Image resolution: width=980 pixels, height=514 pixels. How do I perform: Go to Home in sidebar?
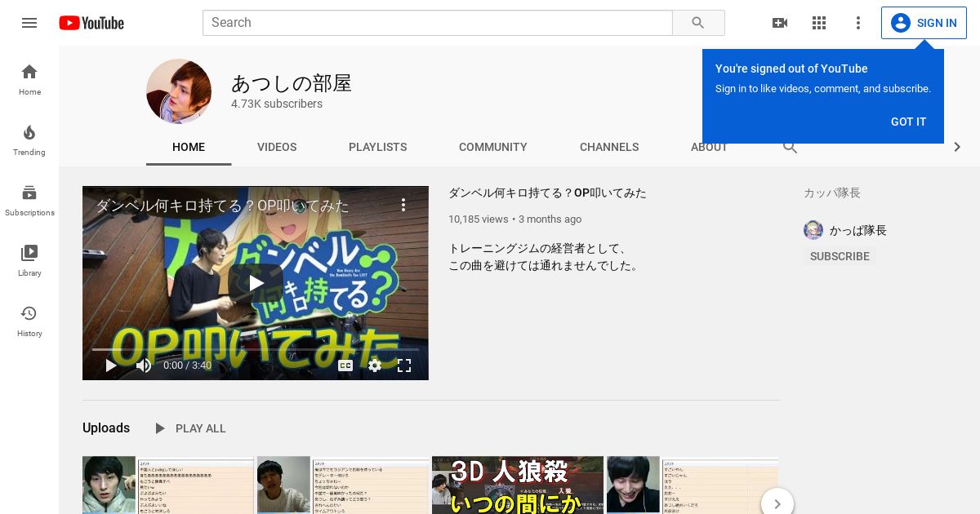click(29, 79)
